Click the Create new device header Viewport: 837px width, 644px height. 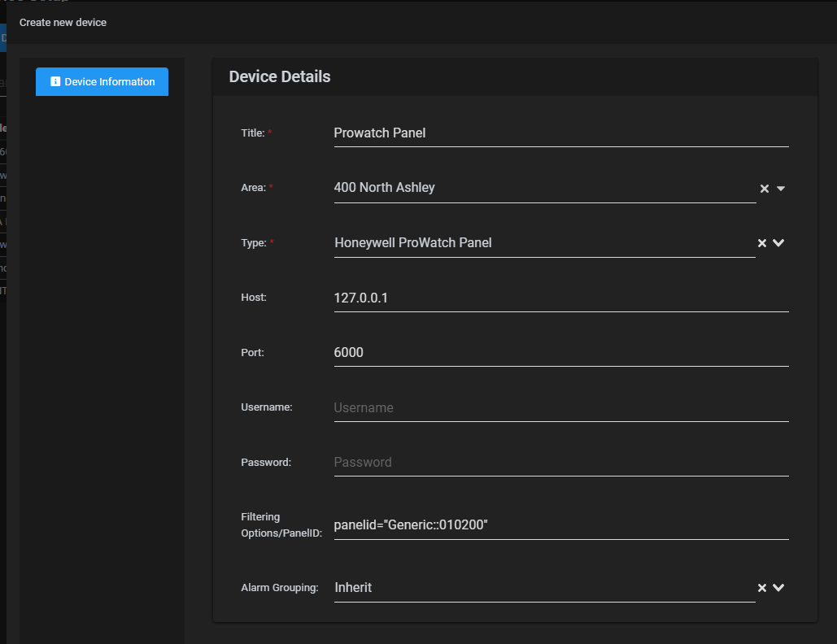pyautogui.click(x=63, y=23)
